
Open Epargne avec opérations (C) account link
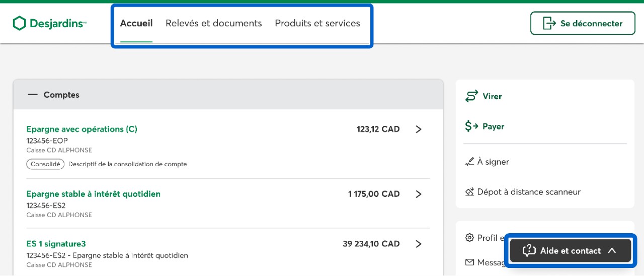(82, 129)
